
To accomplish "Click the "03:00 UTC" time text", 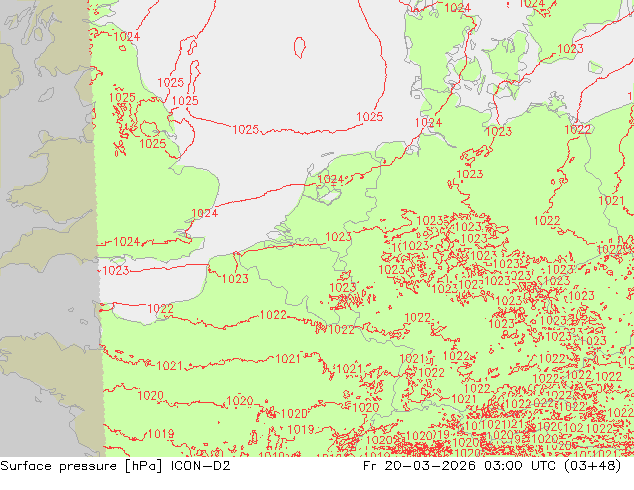I will point(522,466).
